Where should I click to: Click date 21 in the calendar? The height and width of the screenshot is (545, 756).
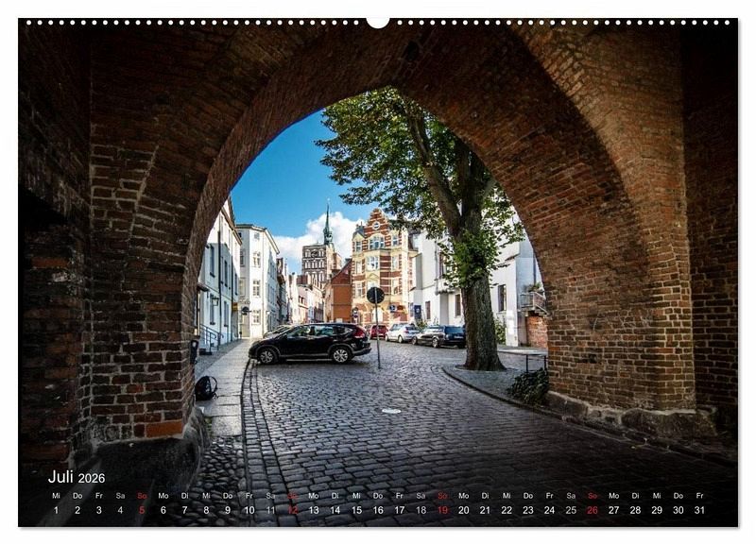coord(485,510)
